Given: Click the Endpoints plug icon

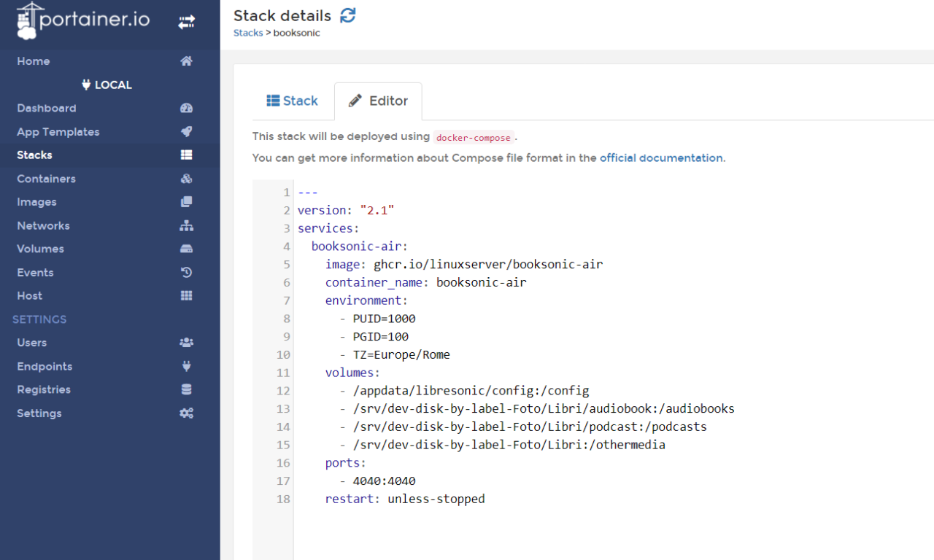Looking at the screenshot, I should (x=186, y=366).
